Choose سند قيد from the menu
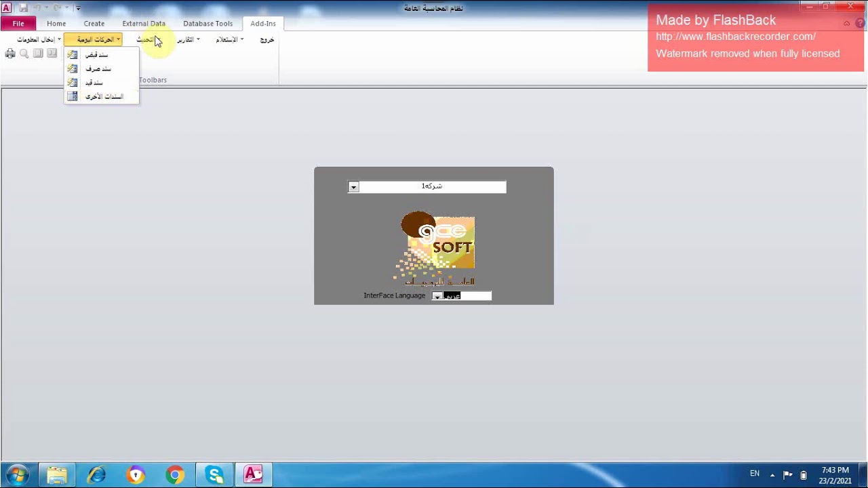Screen dimensions: 868x488 point(102,83)
